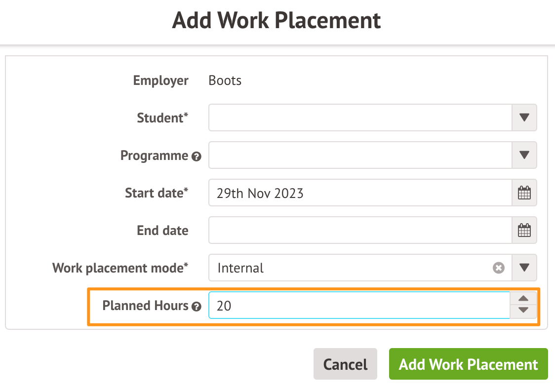
Task: Expand the Student dropdown arrow
Action: 524,118
